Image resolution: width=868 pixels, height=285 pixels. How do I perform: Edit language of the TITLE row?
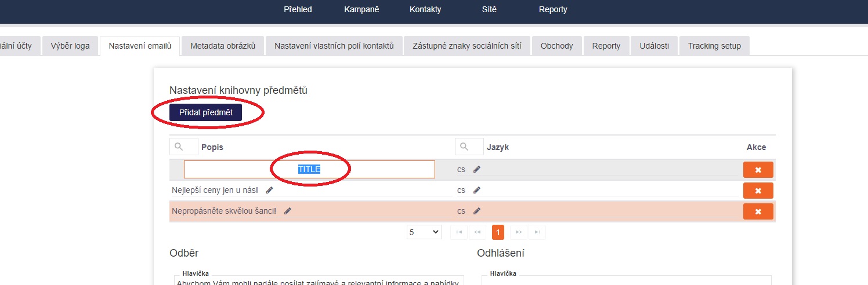pos(477,169)
